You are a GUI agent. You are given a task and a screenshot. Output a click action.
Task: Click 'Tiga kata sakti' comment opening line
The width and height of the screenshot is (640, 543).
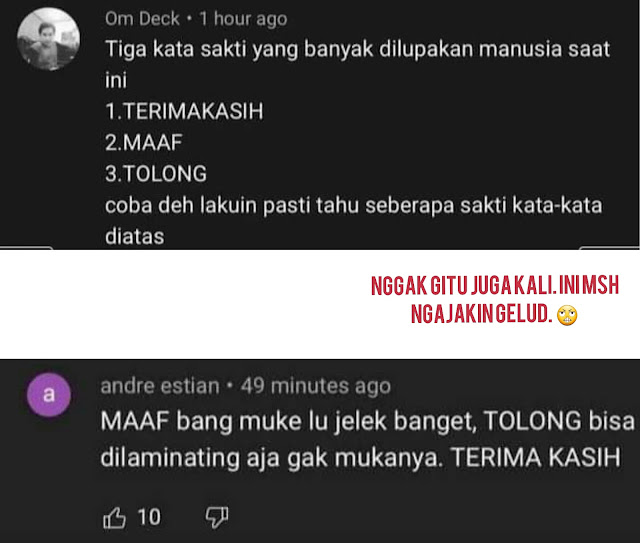pyautogui.click(x=357, y=49)
